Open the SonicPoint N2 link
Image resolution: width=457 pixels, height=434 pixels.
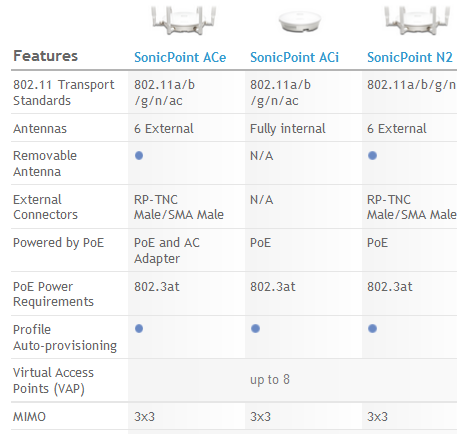[410, 57]
